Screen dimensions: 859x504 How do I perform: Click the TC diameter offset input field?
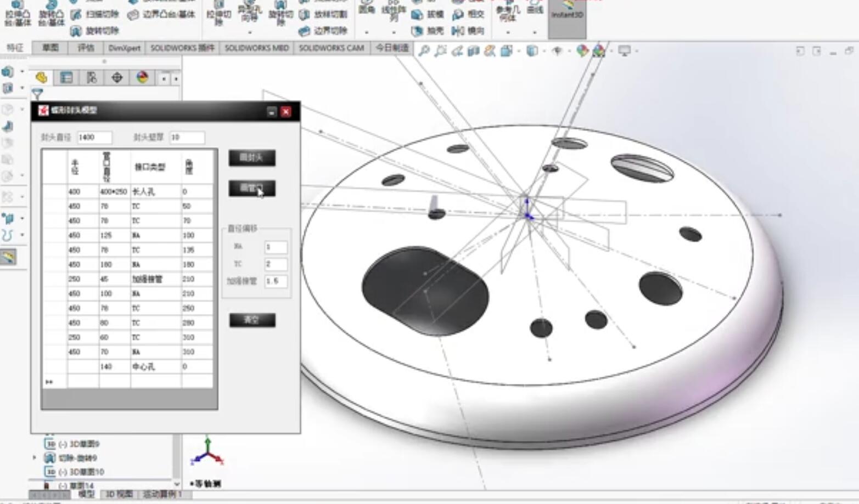276,264
